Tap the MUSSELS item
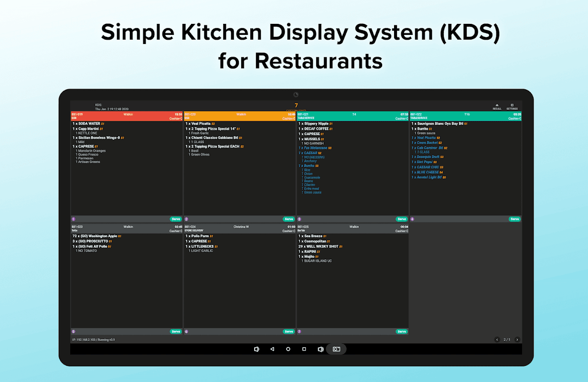 click(311, 139)
